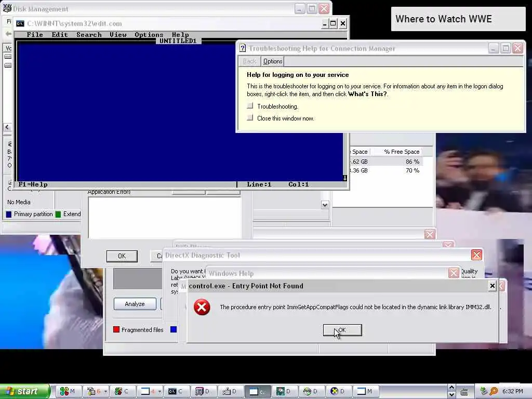This screenshot has width=532, height=399.
Task: Switch to the DVD player taskbar item
Action: pyautogui.click(x=311, y=391)
